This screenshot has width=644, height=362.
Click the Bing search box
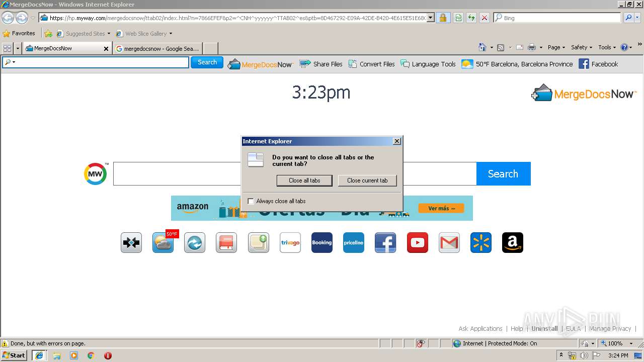click(557, 18)
